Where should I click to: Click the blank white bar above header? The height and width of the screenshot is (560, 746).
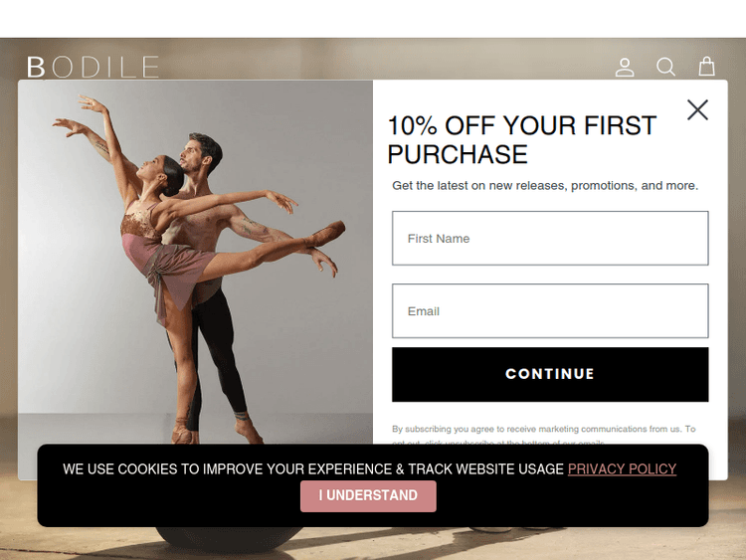coord(373,19)
